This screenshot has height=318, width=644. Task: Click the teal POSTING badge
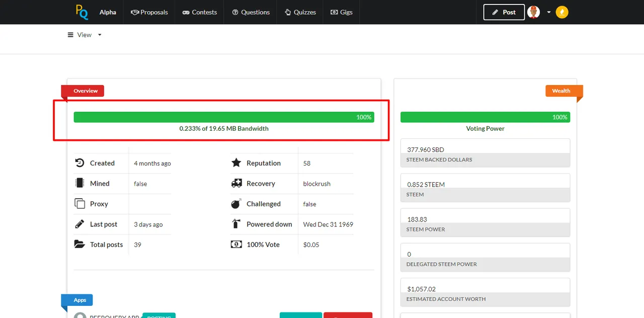coord(158,315)
